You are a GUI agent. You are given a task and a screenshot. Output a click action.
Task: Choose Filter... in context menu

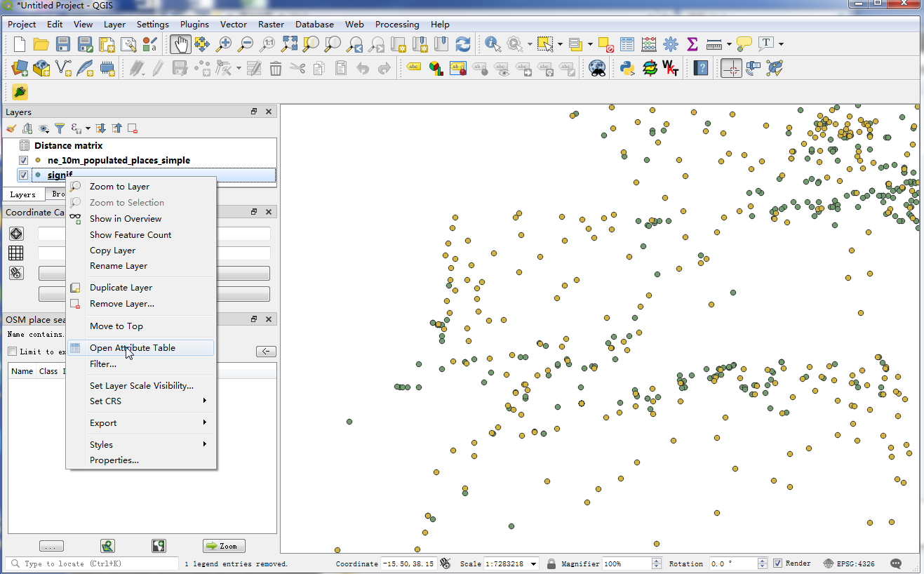click(x=141, y=364)
